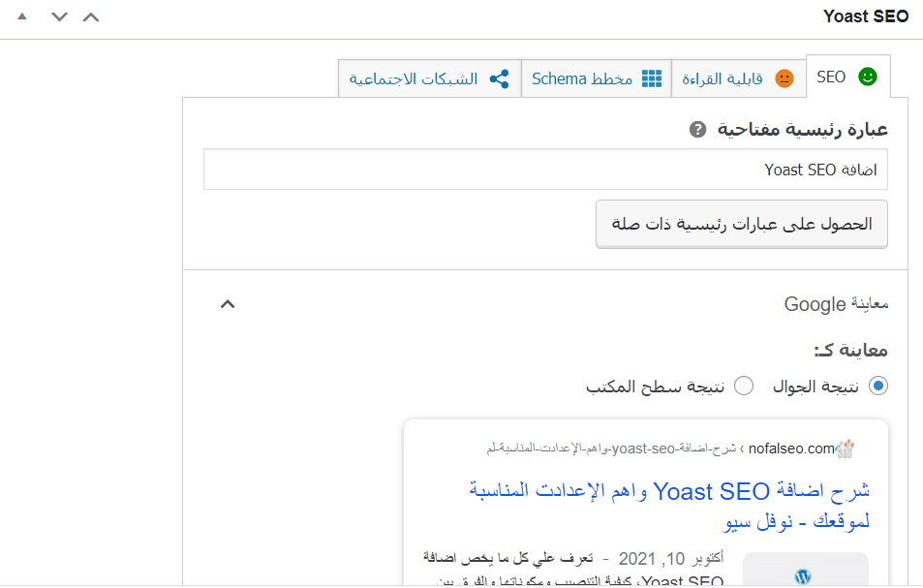Open the SEO tab
This screenshot has height=588, width=923.
coord(847,77)
